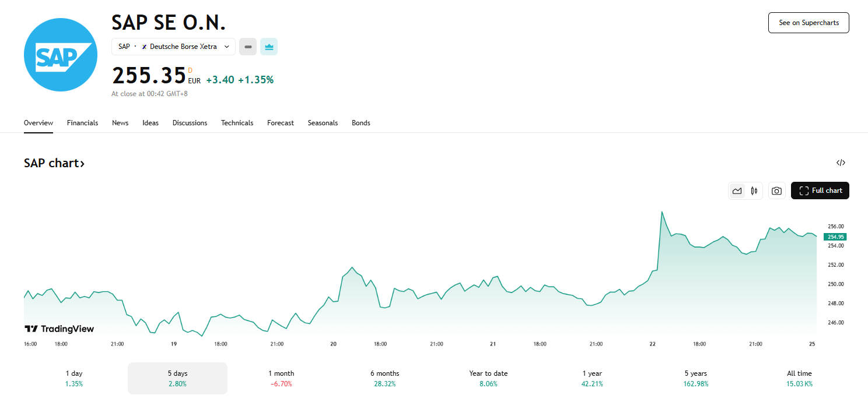This screenshot has width=868, height=402.
Task: Take a chart snapshot with camera icon
Action: point(776,191)
